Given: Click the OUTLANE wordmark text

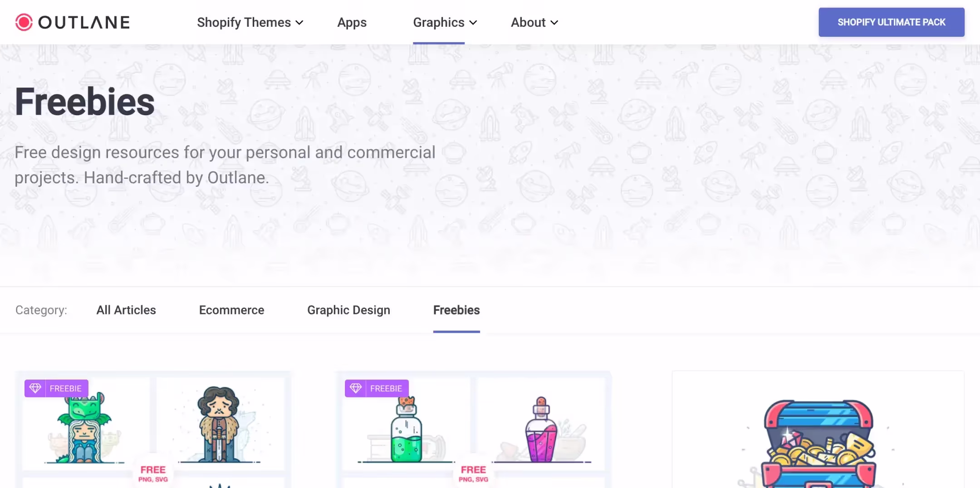Looking at the screenshot, I should [x=84, y=22].
